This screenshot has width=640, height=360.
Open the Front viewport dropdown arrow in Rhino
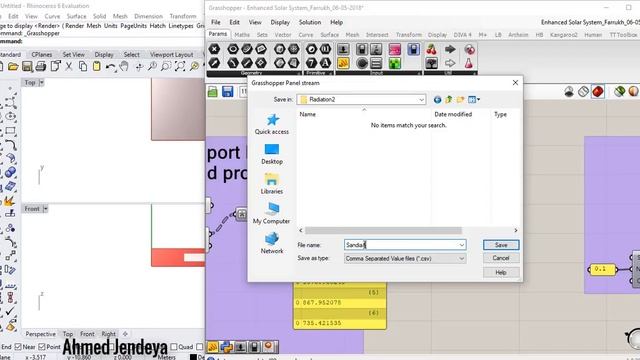pyautogui.click(x=45, y=209)
